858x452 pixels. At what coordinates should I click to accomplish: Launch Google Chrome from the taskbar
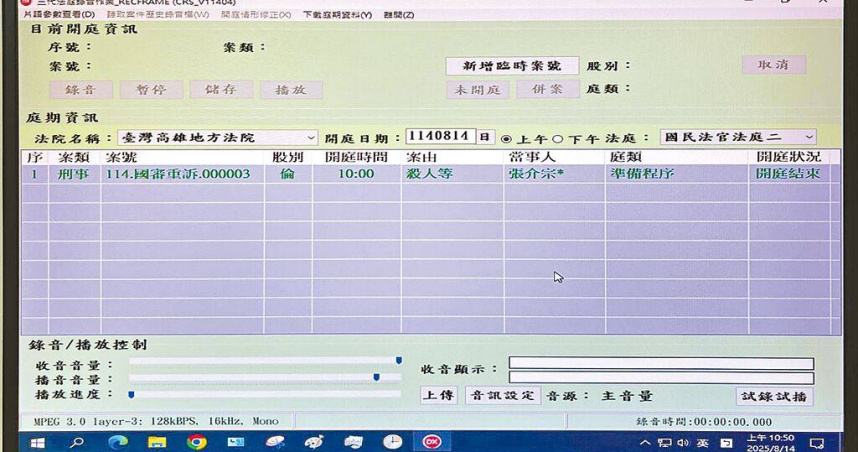(x=196, y=442)
